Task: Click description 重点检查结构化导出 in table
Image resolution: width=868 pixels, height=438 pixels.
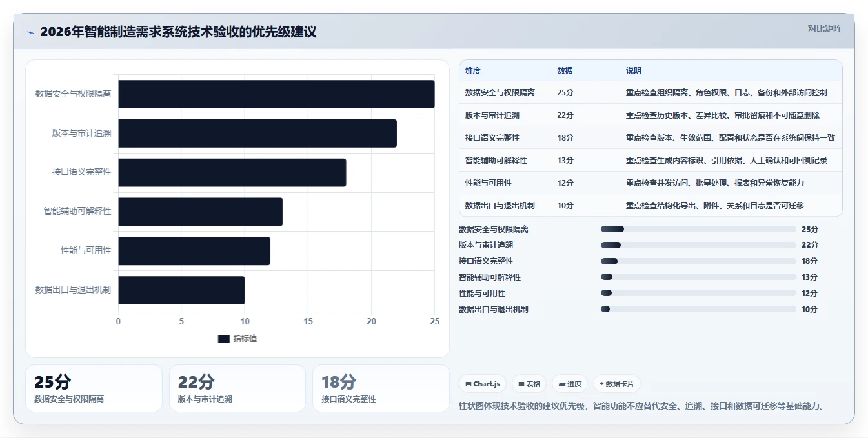Action: tap(715, 206)
